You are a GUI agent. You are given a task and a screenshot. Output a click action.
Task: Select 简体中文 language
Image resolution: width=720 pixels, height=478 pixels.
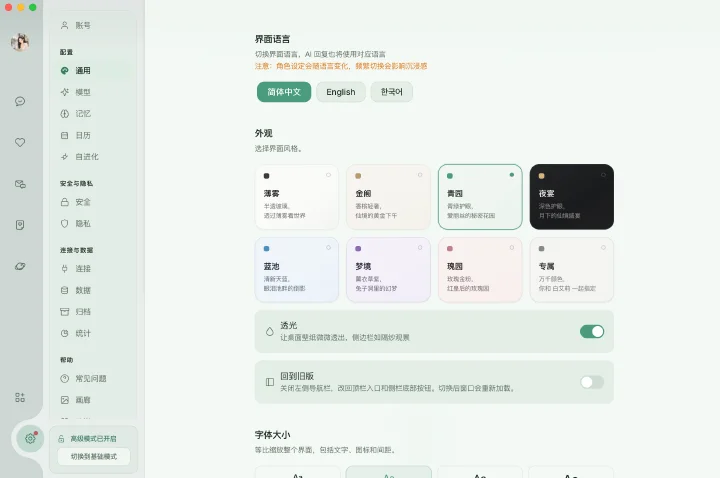[x=284, y=92]
